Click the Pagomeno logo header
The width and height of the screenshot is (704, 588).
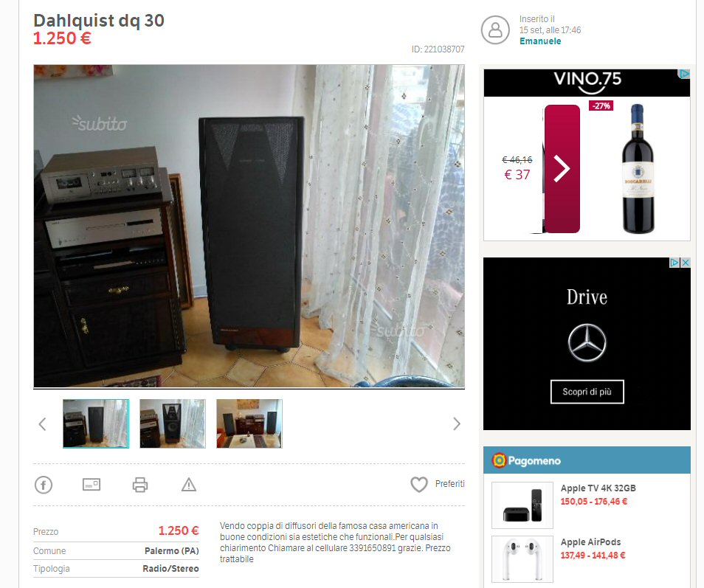coord(526,460)
